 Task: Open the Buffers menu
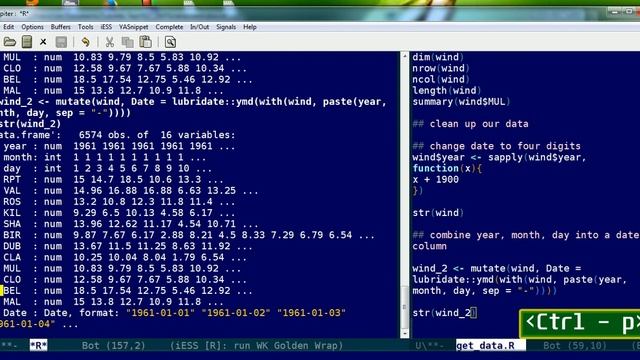[60, 27]
